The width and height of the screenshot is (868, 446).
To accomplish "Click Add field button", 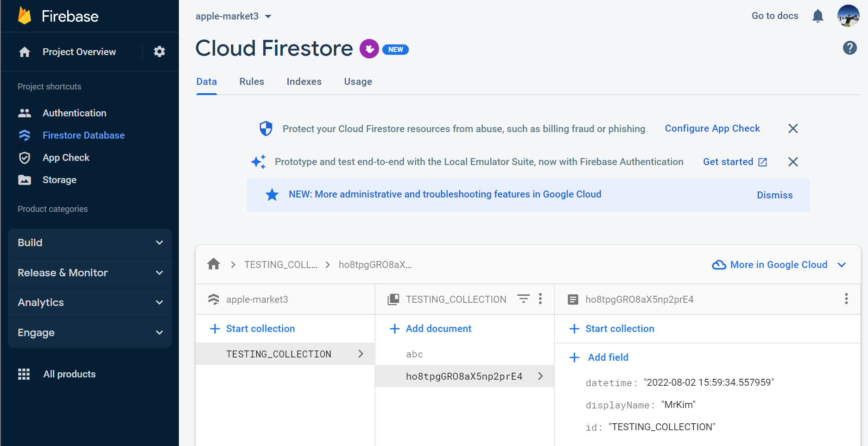I will click(599, 357).
